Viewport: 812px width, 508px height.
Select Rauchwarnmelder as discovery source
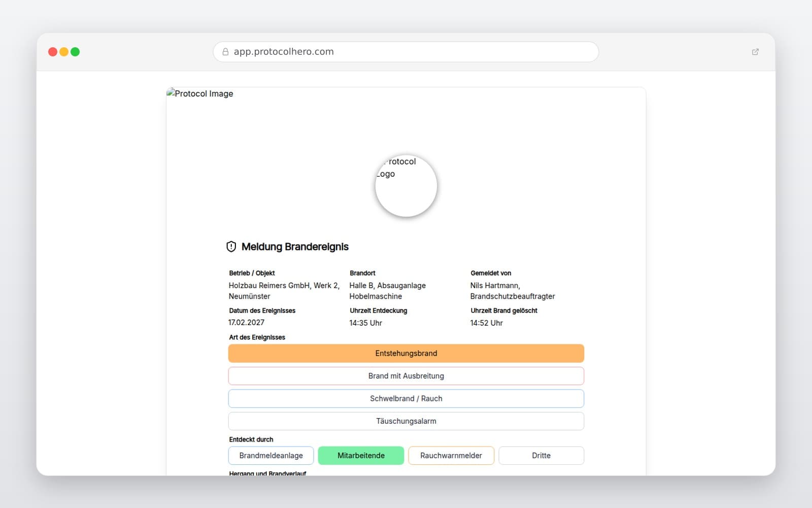(x=451, y=456)
